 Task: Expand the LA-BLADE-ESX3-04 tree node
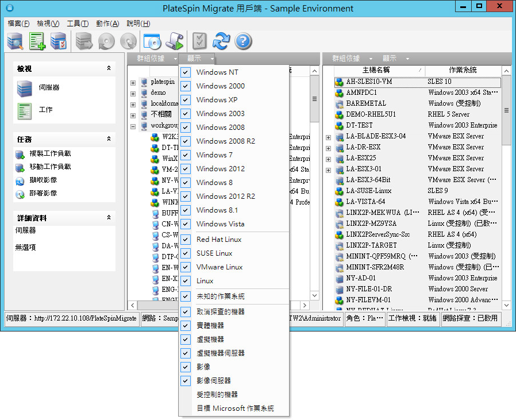(x=329, y=137)
